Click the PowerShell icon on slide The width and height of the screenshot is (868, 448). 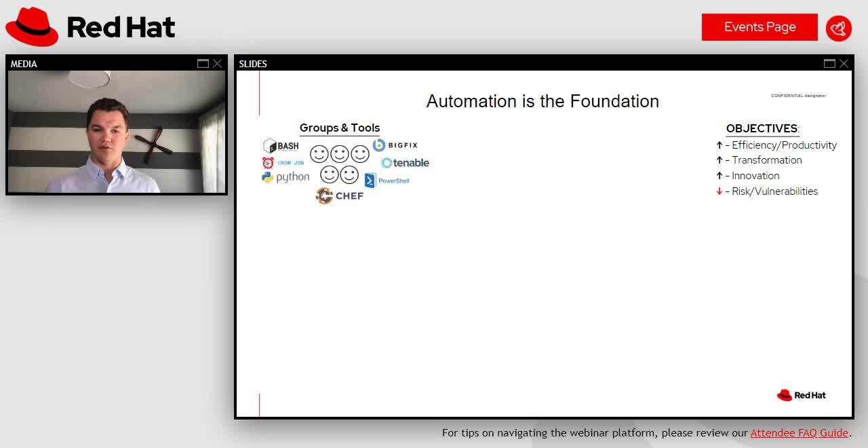[370, 181]
